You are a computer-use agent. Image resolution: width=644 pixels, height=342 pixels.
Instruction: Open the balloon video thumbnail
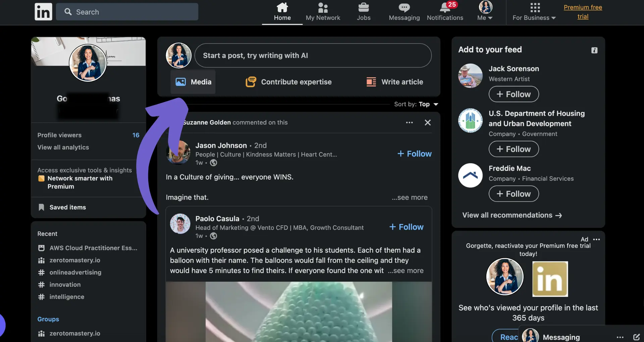pyautogui.click(x=299, y=312)
